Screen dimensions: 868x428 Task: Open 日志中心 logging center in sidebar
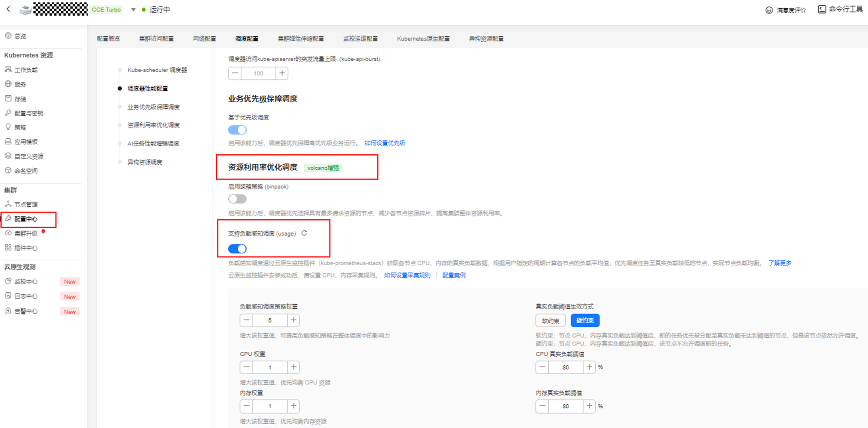21,296
